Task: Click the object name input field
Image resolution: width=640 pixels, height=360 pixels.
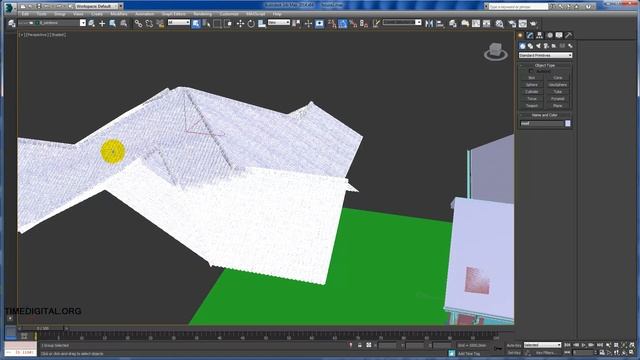Action: pyautogui.click(x=542, y=123)
